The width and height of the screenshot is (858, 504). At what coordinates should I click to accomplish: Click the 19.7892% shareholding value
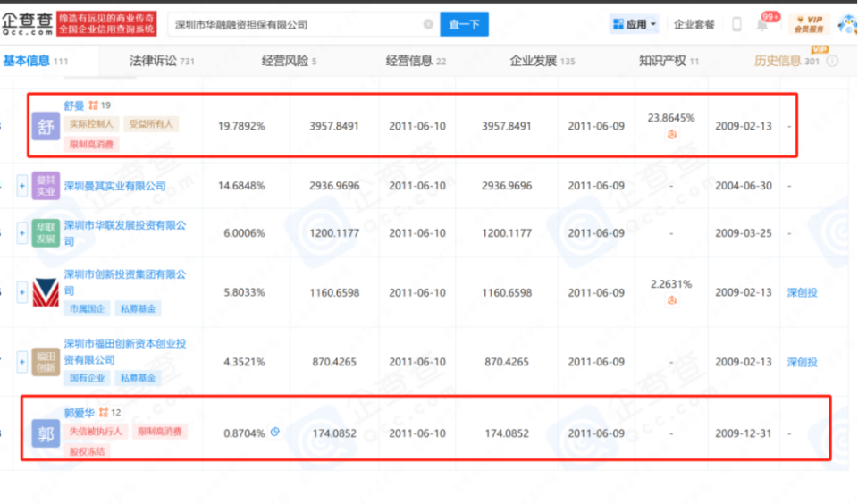click(x=241, y=126)
